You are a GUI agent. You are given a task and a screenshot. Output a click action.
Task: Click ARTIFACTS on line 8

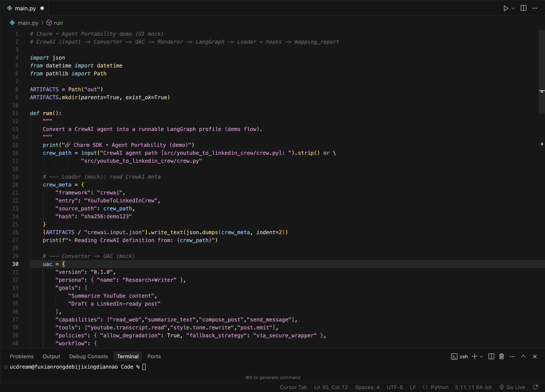coord(44,89)
